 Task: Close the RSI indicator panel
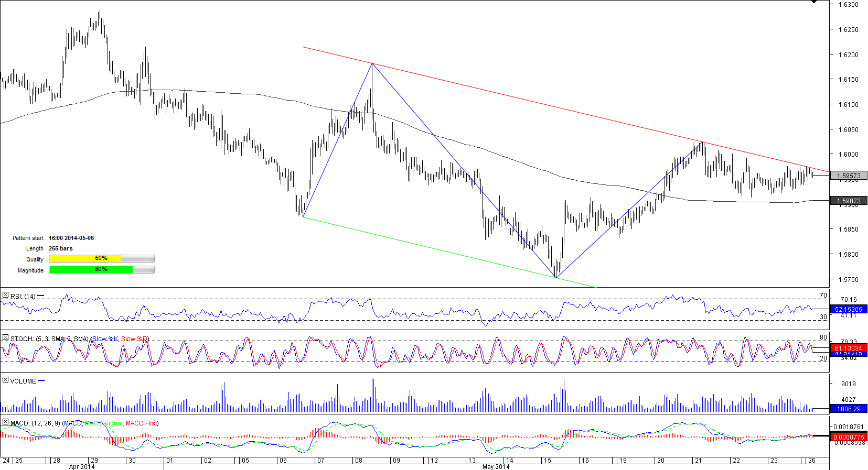5,296
